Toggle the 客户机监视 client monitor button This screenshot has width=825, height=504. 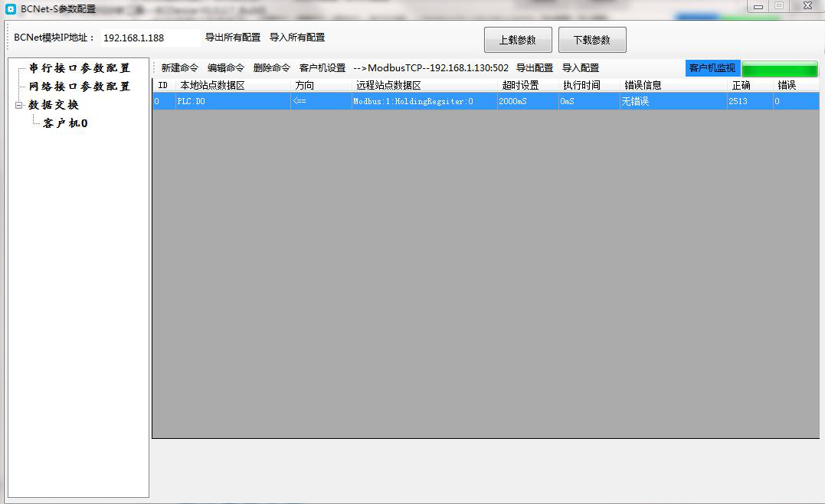coord(712,68)
